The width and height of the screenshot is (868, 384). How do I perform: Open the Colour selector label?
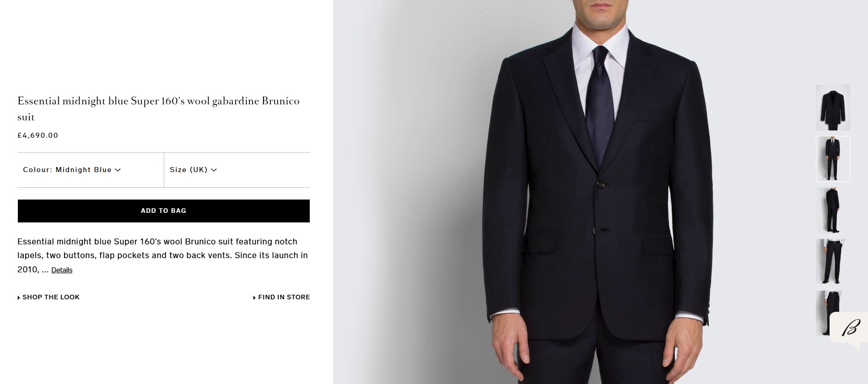pos(67,170)
